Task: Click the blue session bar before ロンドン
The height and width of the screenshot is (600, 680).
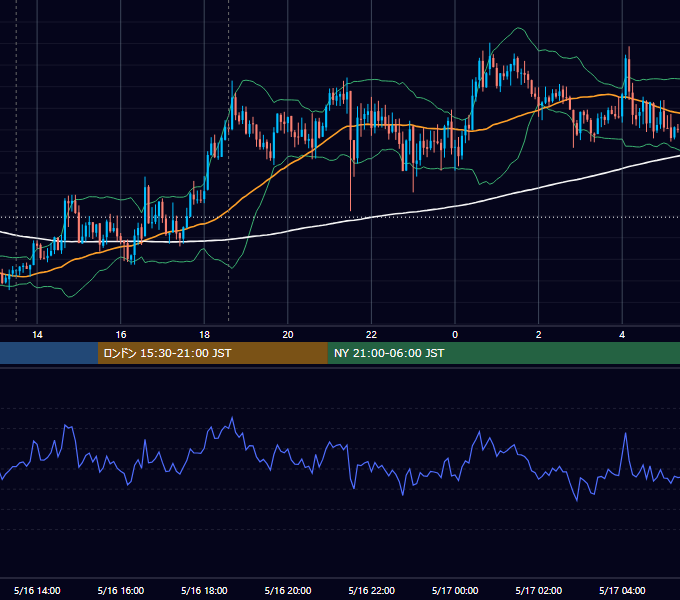Action: [49, 353]
